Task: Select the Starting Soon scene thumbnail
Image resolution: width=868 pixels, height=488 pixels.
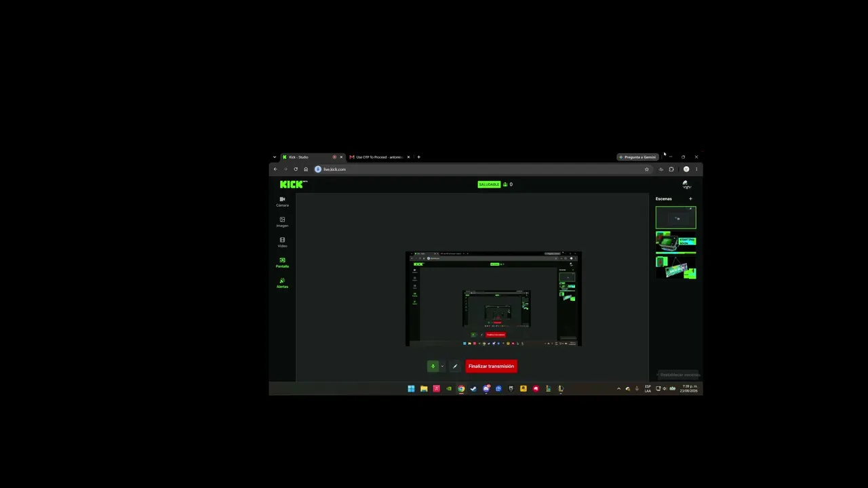Action: coord(675,241)
